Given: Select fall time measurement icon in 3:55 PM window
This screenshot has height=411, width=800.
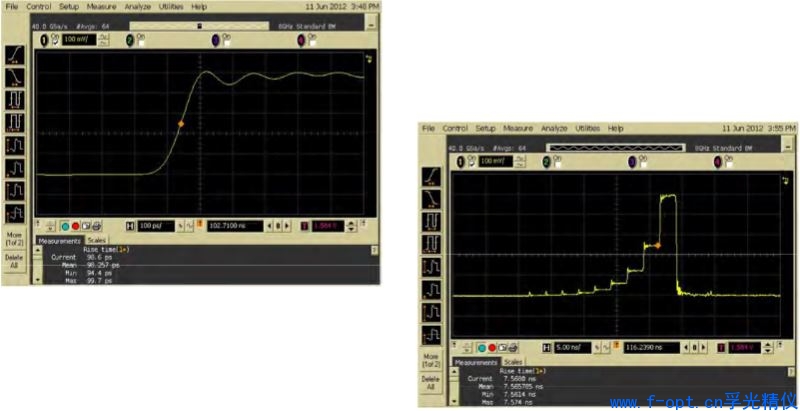Looking at the screenshot, I should (432, 199).
